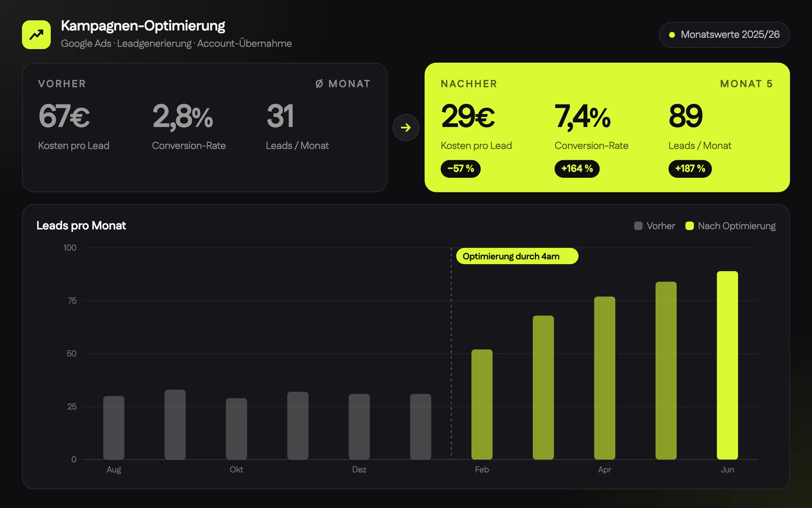Click the Nach Optimierung legend yellow swatch
The image size is (812, 508).
click(690, 226)
